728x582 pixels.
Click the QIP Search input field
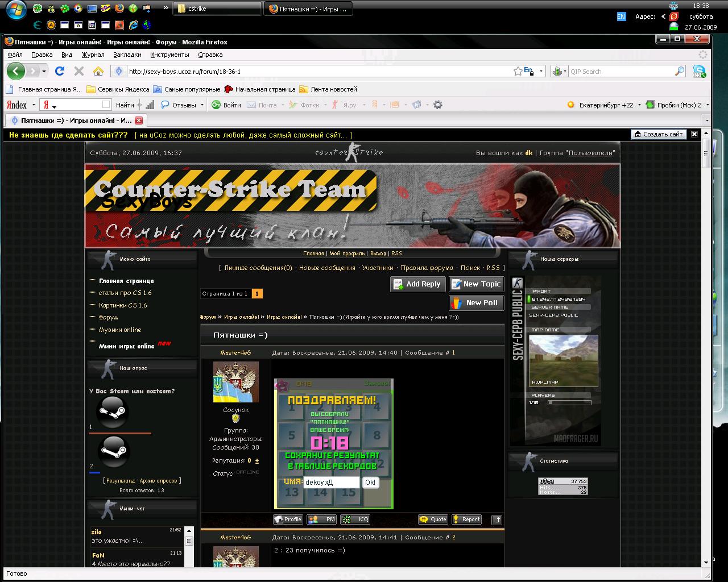621,71
